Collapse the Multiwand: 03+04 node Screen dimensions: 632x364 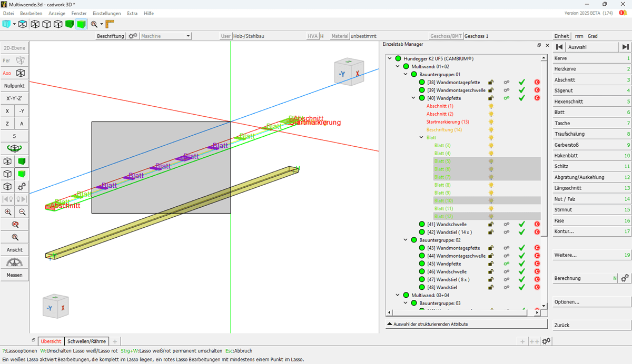[x=398, y=296]
